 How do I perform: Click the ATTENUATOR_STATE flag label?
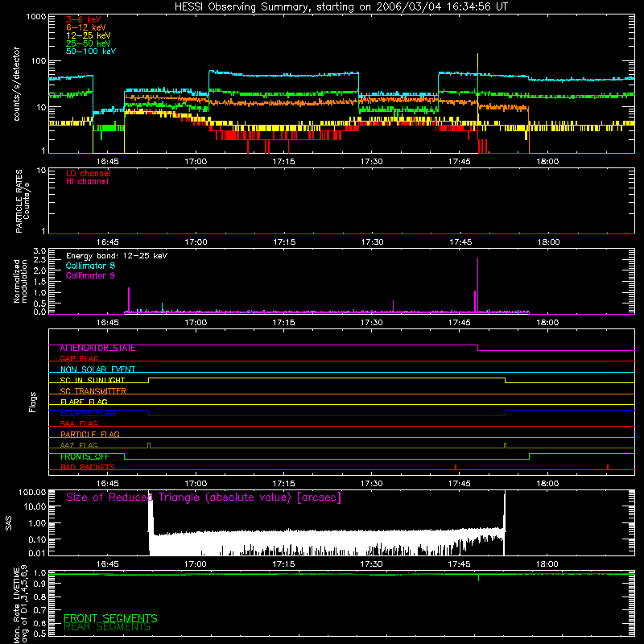click(97, 349)
